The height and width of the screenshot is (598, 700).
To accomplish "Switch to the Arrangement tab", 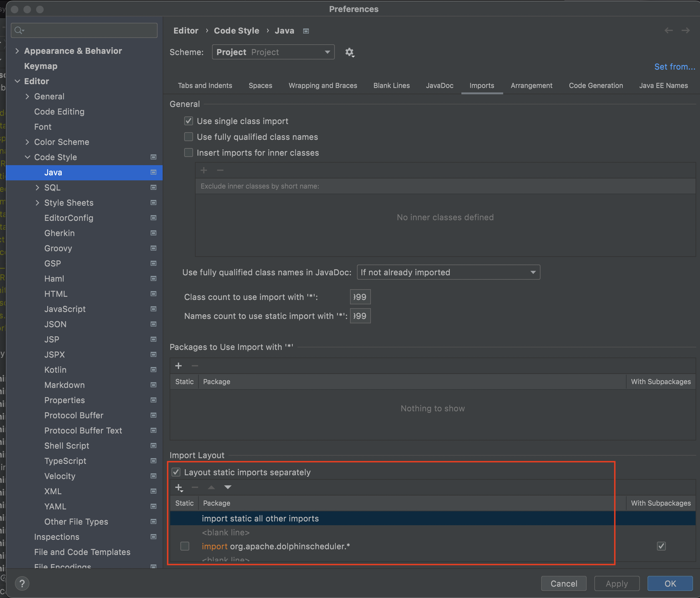I will coord(531,85).
